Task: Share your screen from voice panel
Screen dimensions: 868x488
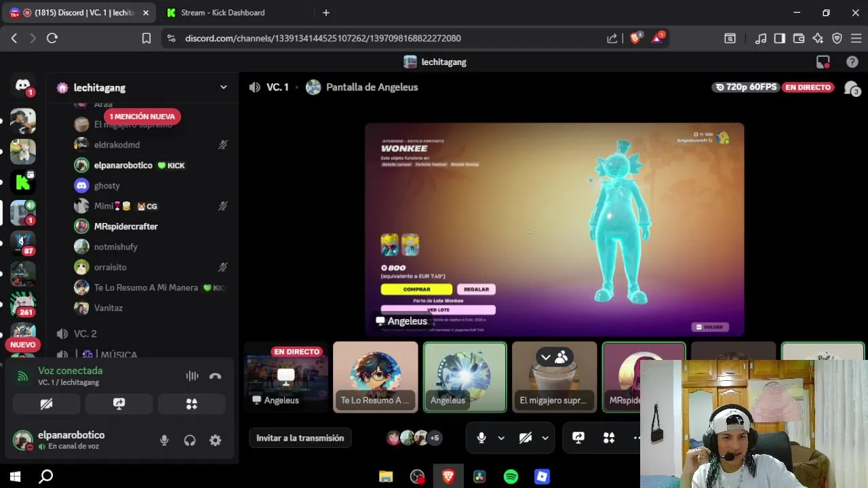Action: click(119, 404)
